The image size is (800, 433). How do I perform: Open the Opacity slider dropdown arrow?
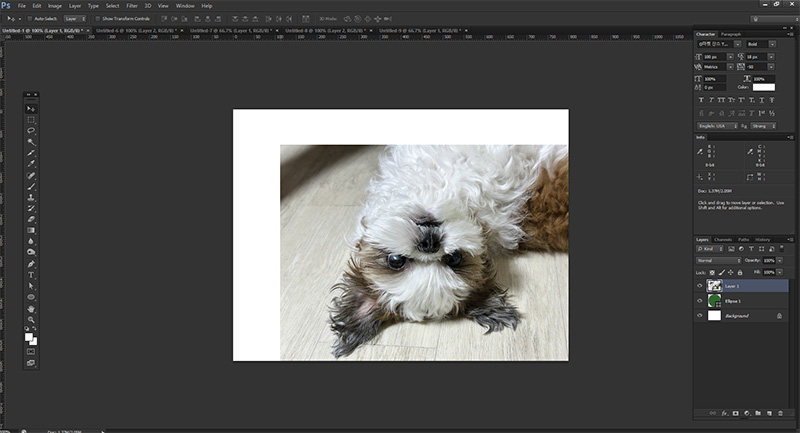(x=780, y=261)
